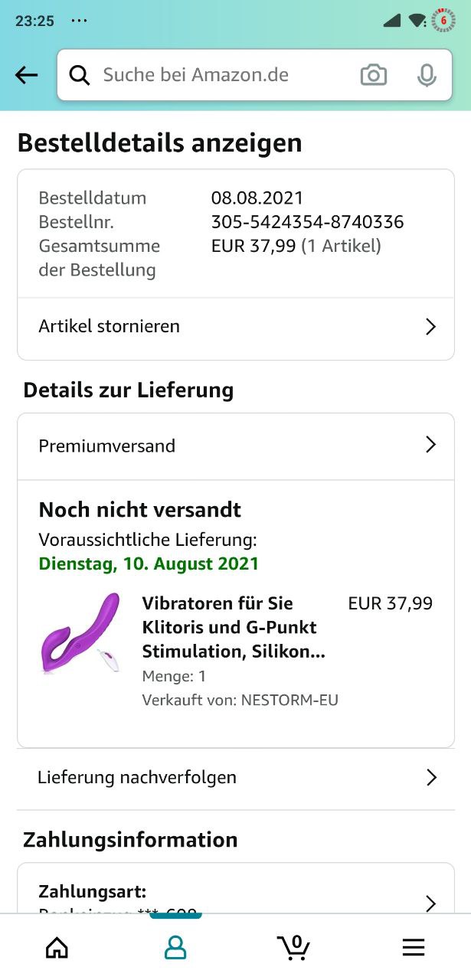
Task: Open camera search in search bar
Action: coord(373,74)
